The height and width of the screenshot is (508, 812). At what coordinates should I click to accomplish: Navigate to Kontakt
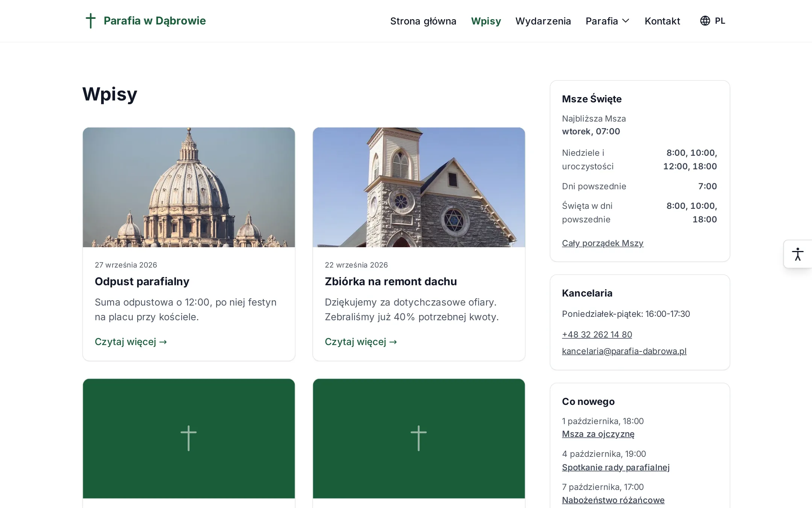click(662, 21)
